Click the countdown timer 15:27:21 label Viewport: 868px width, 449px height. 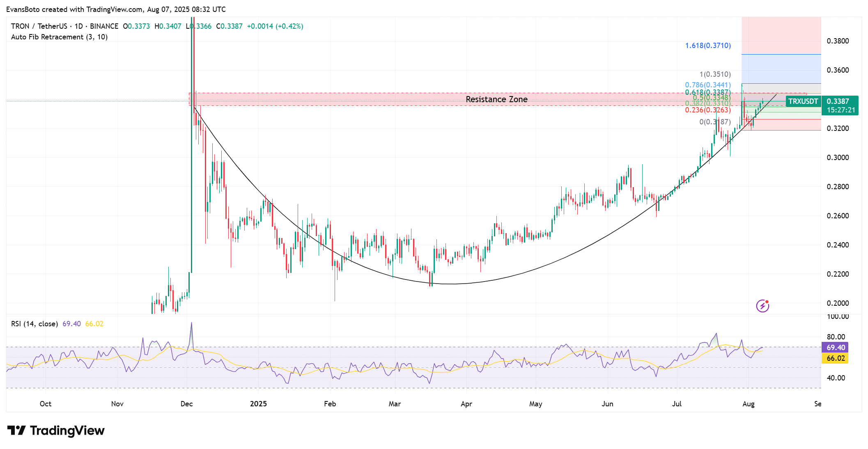840,110
